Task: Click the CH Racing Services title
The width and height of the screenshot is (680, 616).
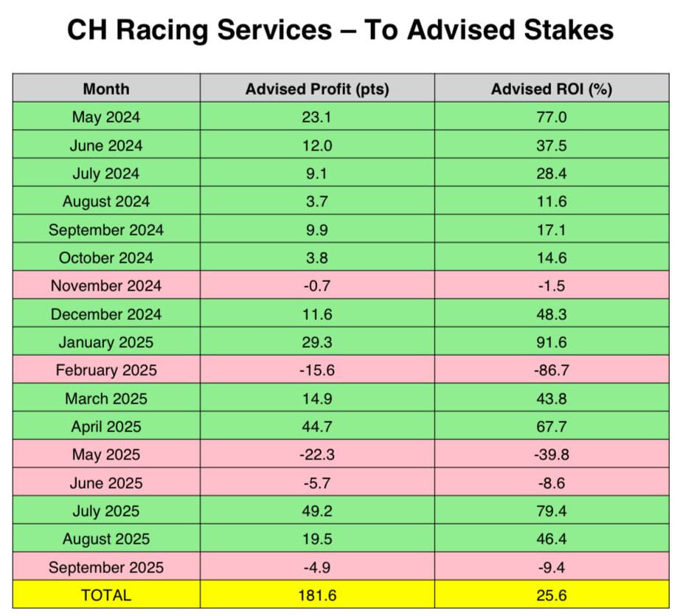Action: [340, 30]
